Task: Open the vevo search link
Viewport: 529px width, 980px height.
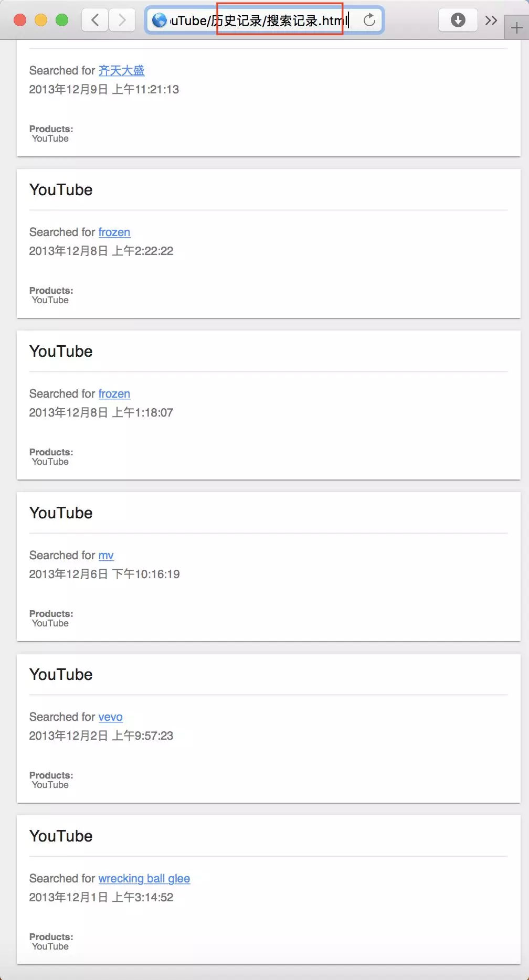Action: (x=110, y=717)
